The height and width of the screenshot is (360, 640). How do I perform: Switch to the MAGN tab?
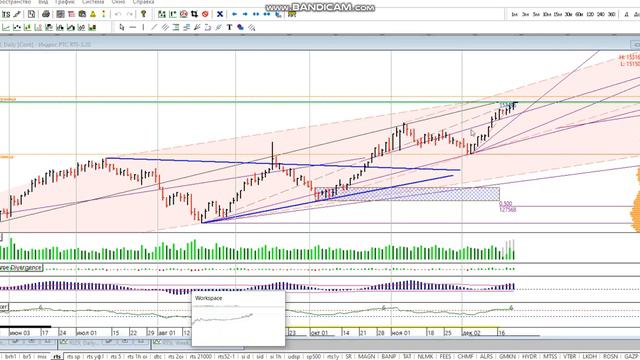366,356
